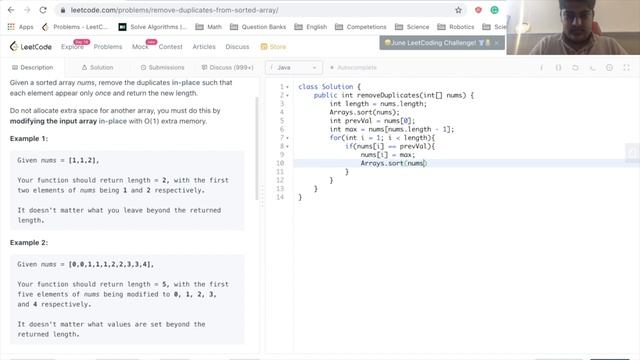Open the green Grammarly extension icon
The height and width of the screenshot is (360, 640).
coord(494,10)
